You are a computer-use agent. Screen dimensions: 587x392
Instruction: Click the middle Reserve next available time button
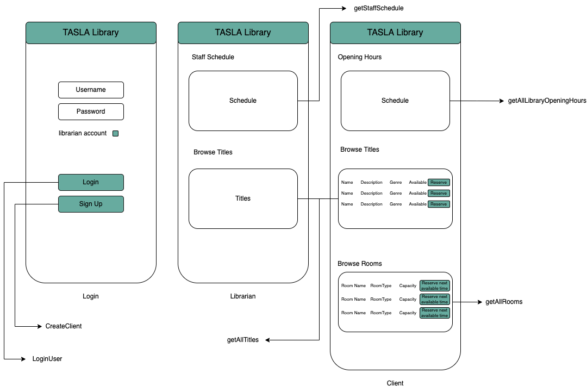click(x=434, y=299)
